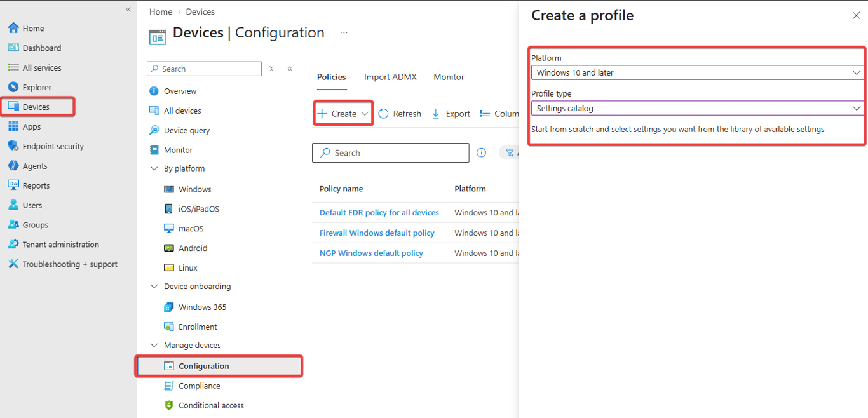This screenshot has width=868, height=418.
Task: Open Firewall Windows default policy
Action: tap(377, 233)
